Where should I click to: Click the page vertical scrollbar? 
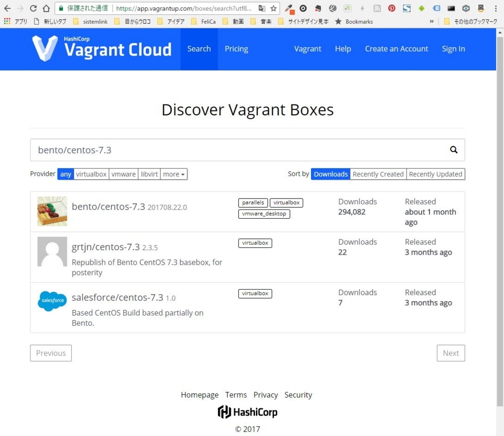click(x=500, y=222)
